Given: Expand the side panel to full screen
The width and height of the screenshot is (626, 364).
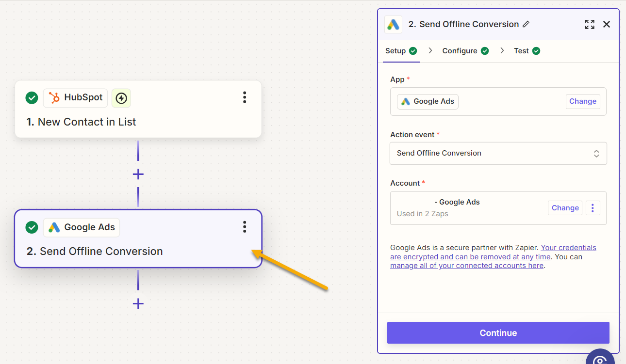Looking at the screenshot, I should click(590, 24).
